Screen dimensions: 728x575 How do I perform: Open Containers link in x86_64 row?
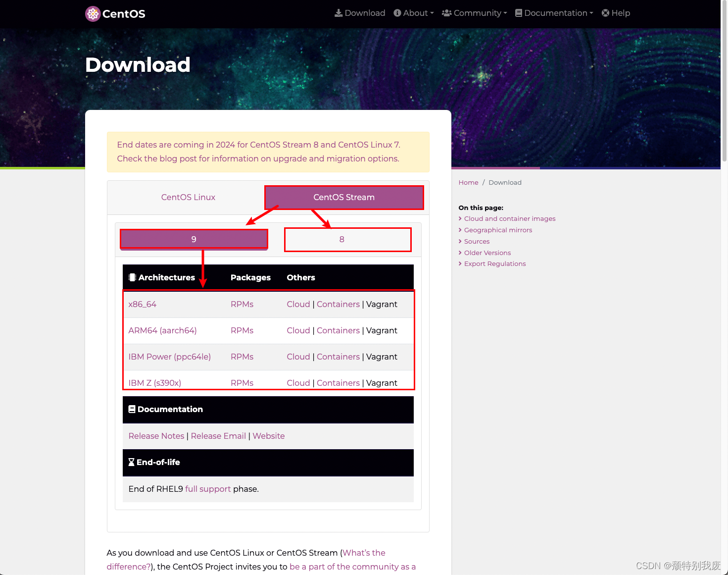(x=339, y=304)
